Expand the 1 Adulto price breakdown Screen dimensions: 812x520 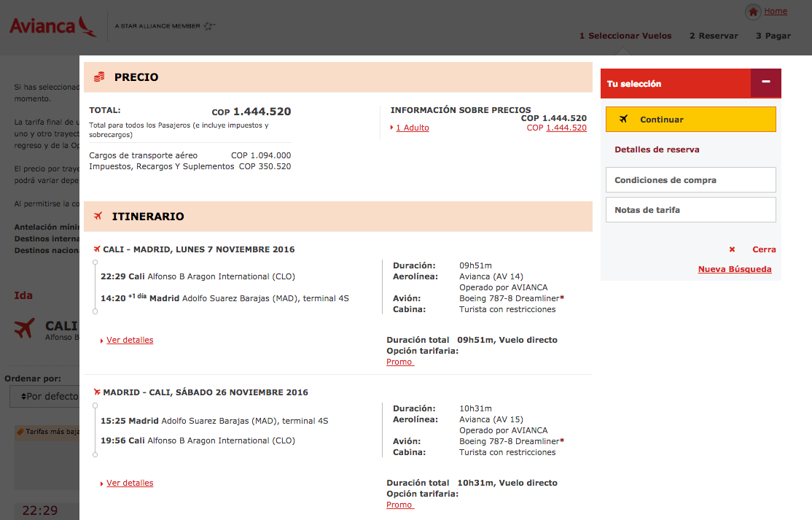coord(412,128)
